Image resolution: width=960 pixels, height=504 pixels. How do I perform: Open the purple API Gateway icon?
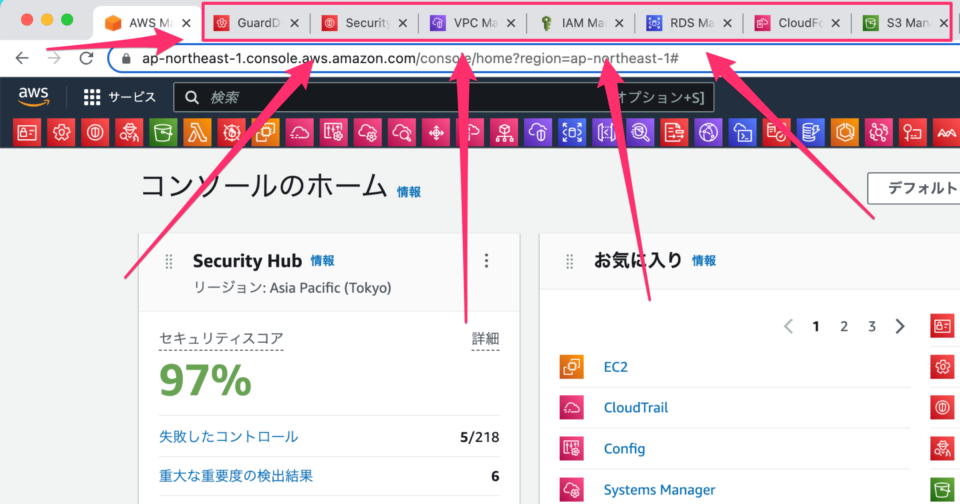click(x=607, y=132)
